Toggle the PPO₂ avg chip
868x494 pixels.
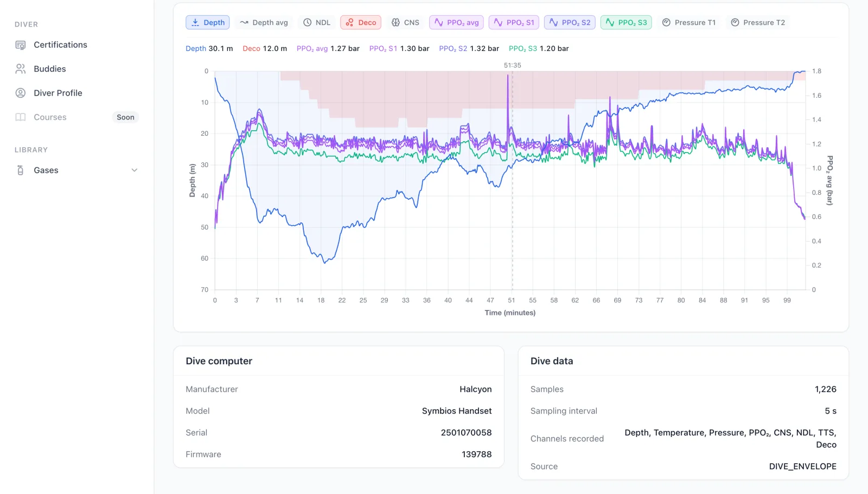click(457, 22)
